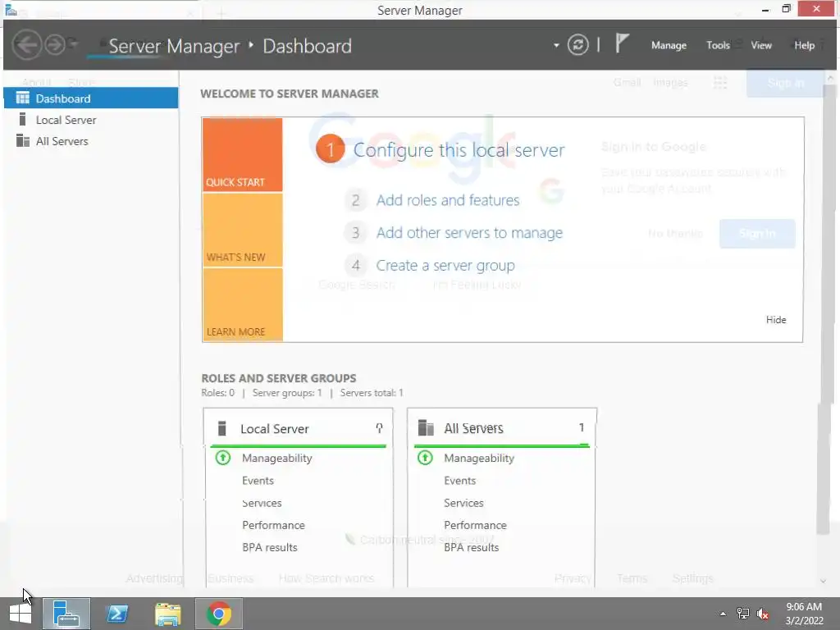Image resolution: width=840 pixels, height=630 pixels.
Task: Click the step 4 number circle
Action: coord(355,265)
